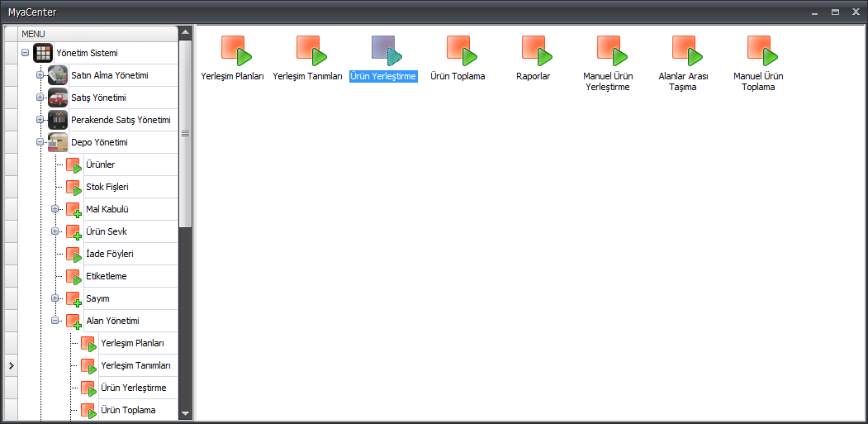Click the Mal Kabulü label
The image size is (868, 424).
tap(107, 209)
